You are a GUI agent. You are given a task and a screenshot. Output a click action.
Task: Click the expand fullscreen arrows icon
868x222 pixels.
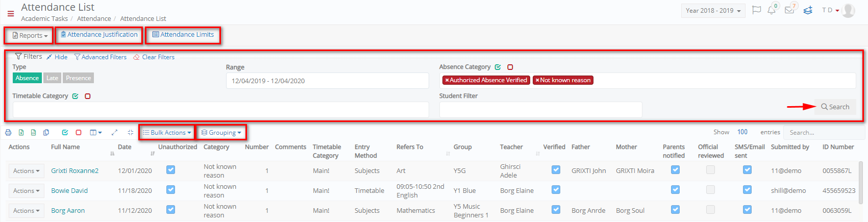tap(114, 132)
